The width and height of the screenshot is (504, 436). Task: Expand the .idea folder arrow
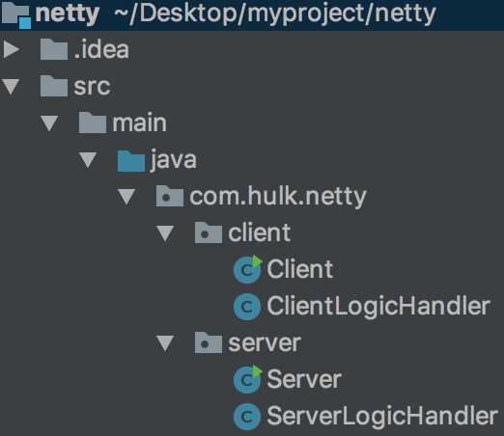(12, 49)
